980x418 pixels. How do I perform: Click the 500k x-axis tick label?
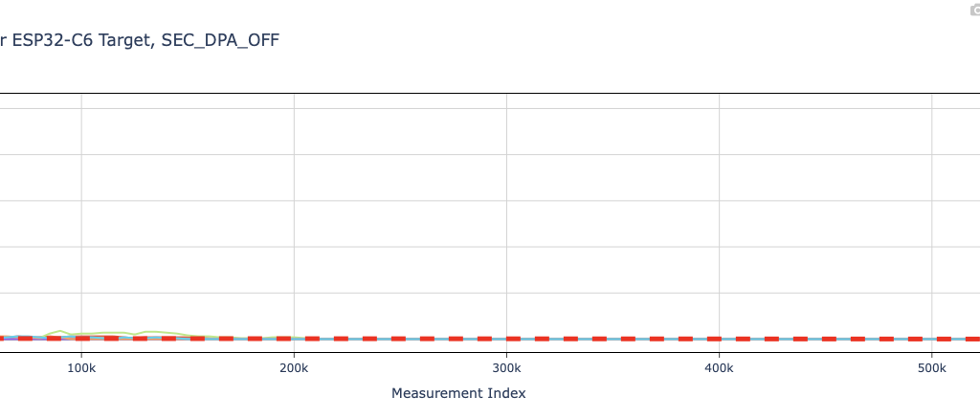(x=931, y=368)
